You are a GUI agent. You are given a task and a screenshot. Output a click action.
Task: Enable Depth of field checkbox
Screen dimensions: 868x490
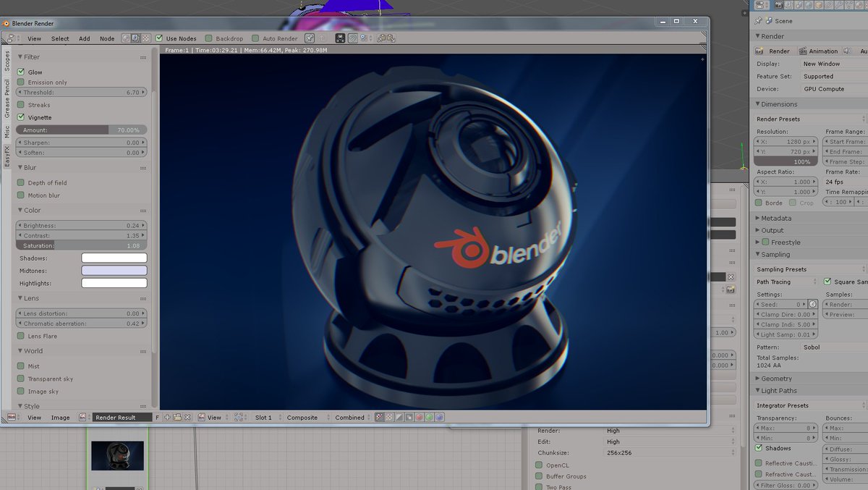click(x=21, y=183)
